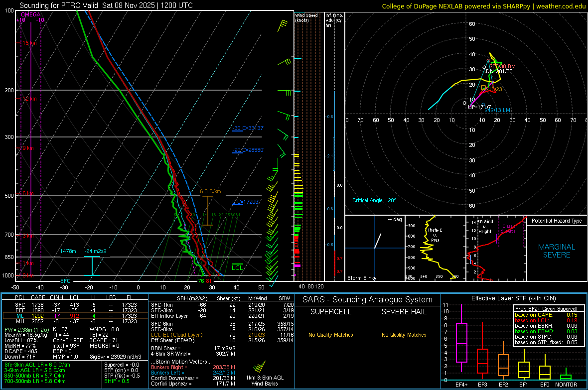This screenshot has width=588, height=390.
Task: Click the green 'LCL' marker label
Action: 237,268
